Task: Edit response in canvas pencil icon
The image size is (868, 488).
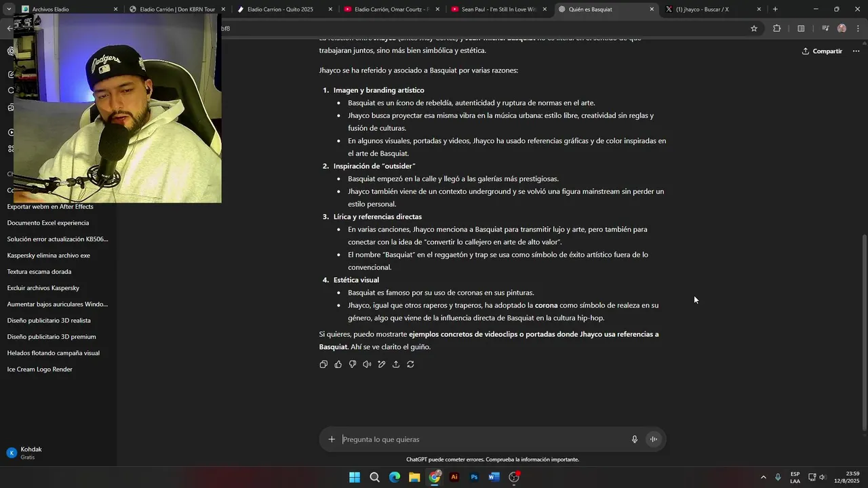Action: (x=382, y=364)
